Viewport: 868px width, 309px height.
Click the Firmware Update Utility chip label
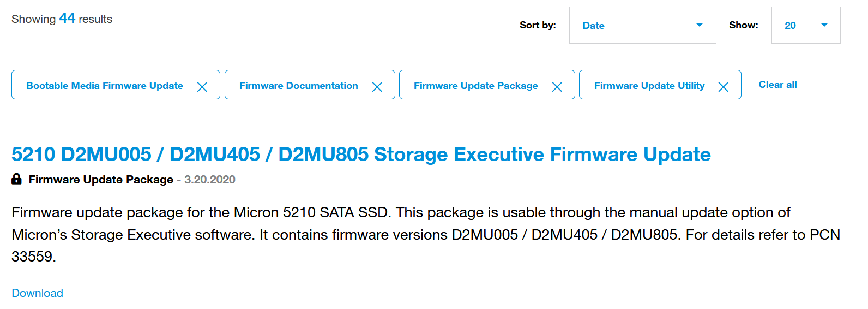coord(649,86)
